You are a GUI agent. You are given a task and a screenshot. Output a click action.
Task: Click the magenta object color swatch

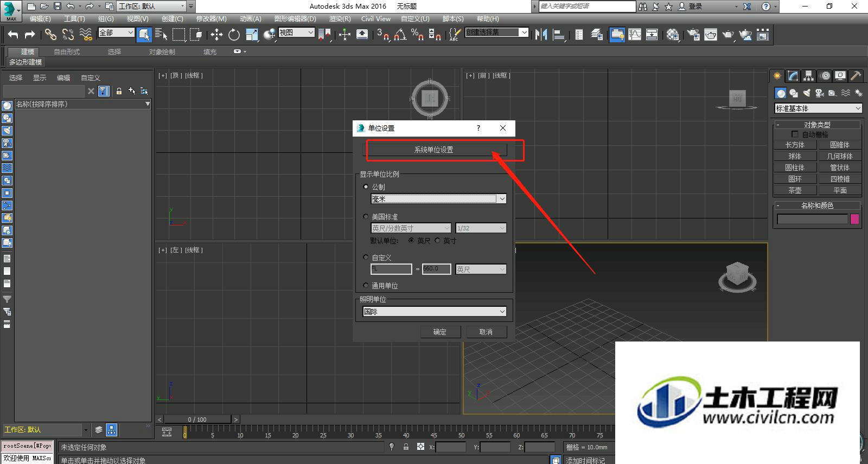(x=854, y=219)
